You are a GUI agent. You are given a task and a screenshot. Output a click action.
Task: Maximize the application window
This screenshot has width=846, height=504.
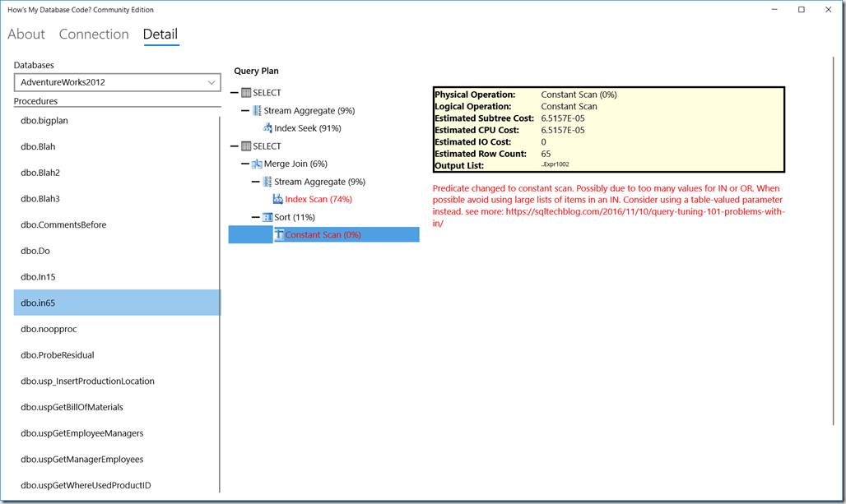pos(802,10)
